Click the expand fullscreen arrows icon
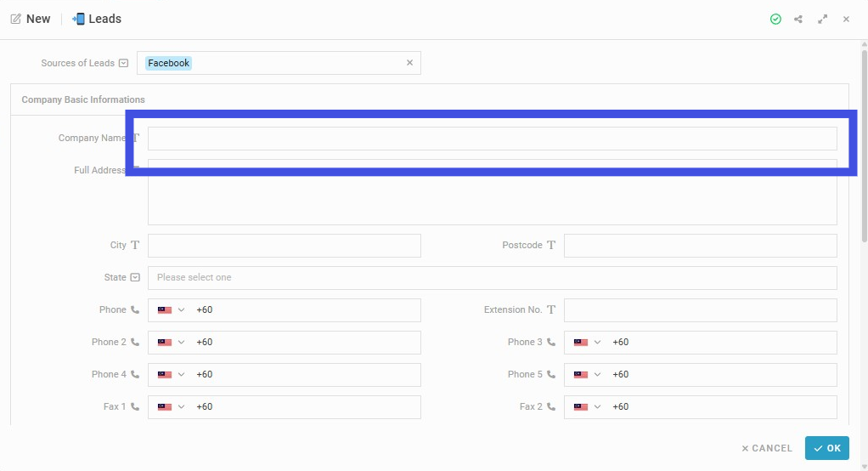Image resolution: width=868 pixels, height=471 pixels. tap(823, 20)
